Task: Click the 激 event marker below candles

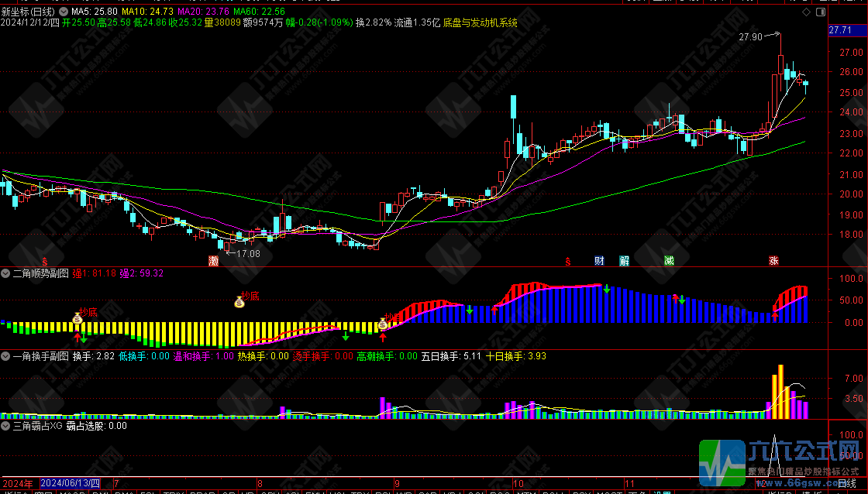Action: pos(213,261)
